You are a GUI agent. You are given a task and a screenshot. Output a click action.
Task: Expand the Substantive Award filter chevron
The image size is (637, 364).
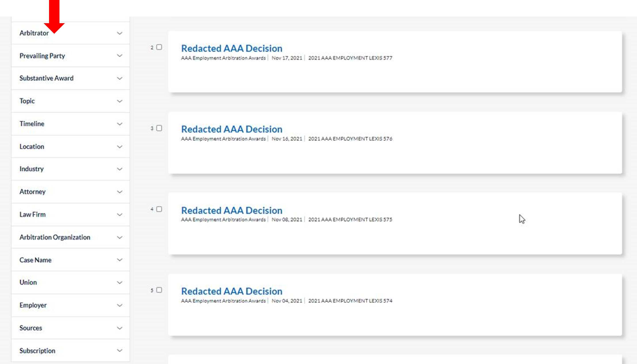120,78
